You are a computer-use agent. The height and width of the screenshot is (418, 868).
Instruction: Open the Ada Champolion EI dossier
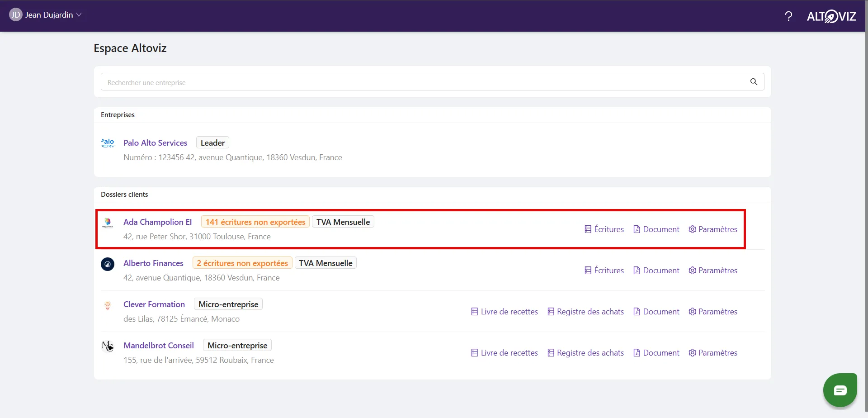tap(157, 222)
